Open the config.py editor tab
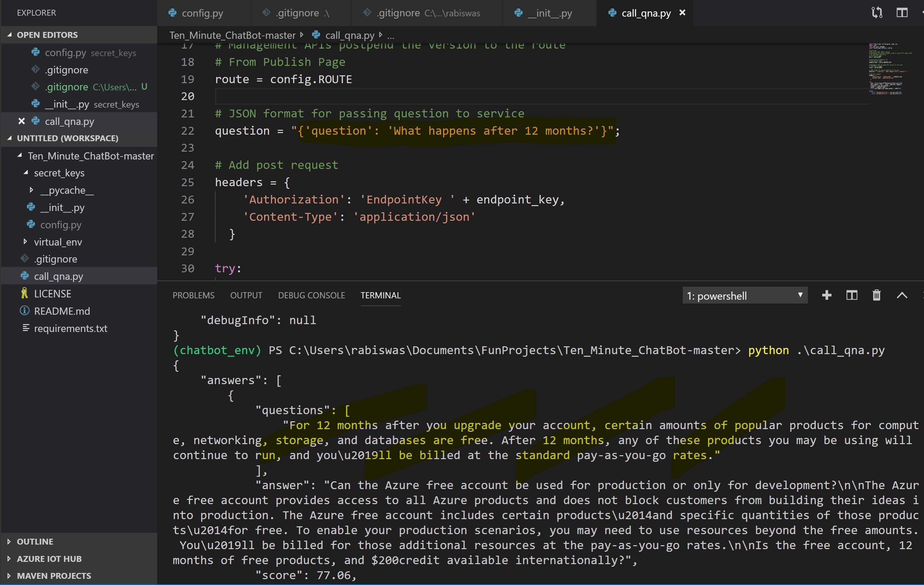Image resolution: width=924 pixels, height=585 pixels. [202, 13]
